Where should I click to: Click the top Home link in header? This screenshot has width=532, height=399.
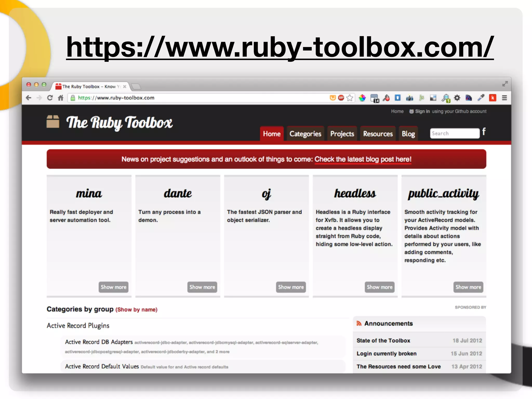coord(397,111)
